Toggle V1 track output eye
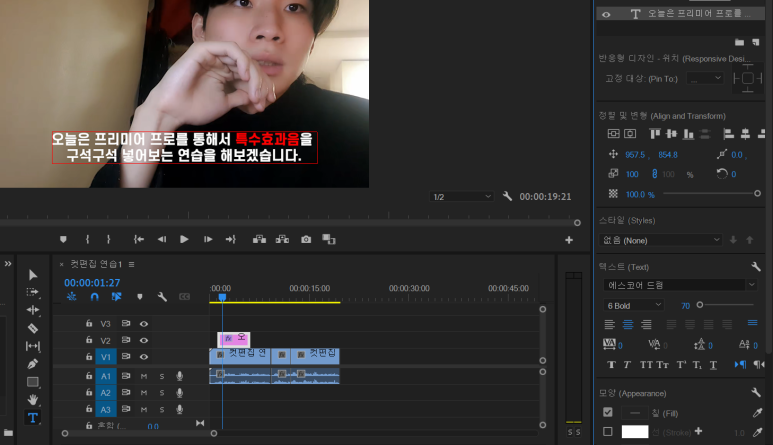773x445 pixels. [x=143, y=357]
